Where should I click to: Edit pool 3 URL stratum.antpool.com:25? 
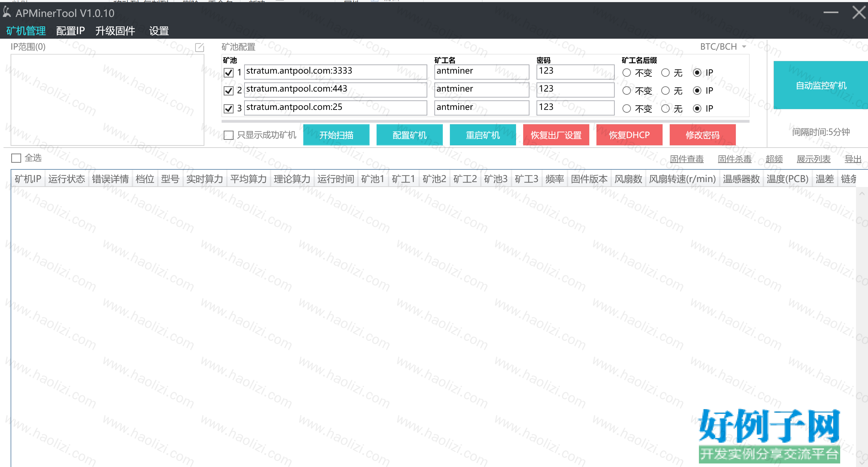335,108
